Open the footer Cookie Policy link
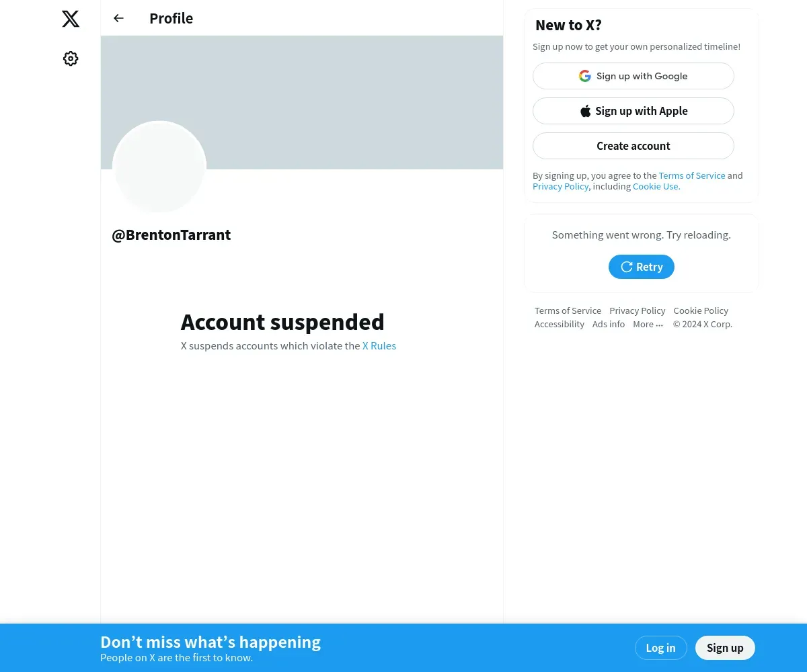Viewport: 807px width, 672px height. [701, 310]
